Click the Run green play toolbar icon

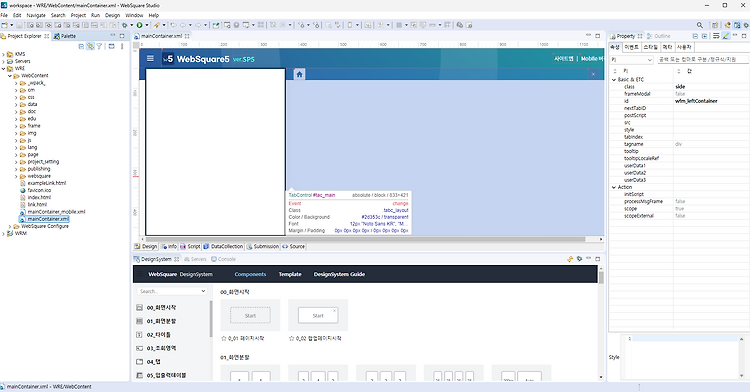pos(140,25)
